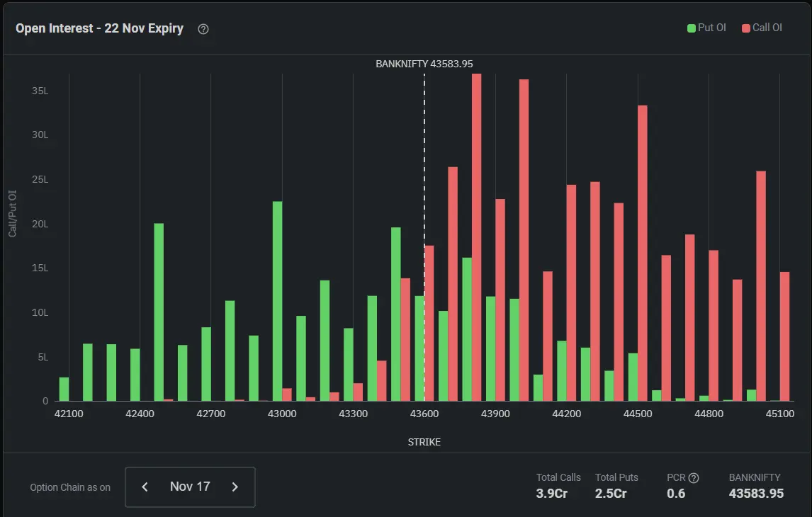The width and height of the screenshot is (812, 517).
Task: Click the Option Chain as on label
Action: 70,487
